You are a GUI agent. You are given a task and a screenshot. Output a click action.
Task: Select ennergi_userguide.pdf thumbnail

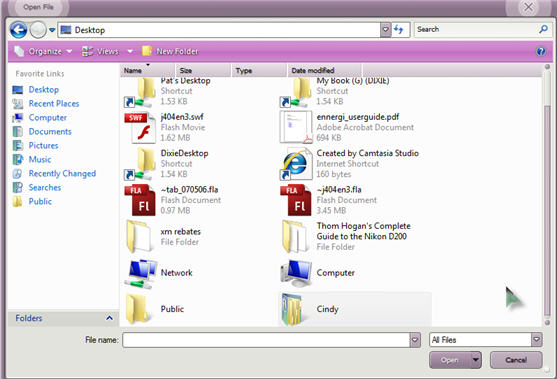[296, 127]
